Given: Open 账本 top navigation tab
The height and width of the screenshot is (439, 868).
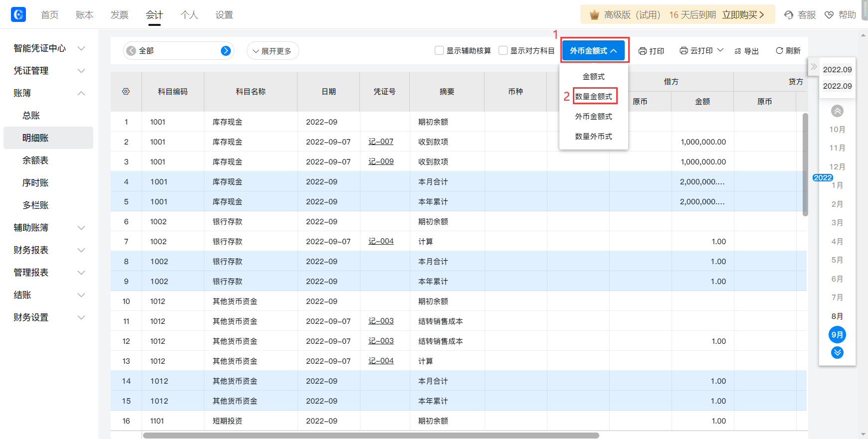Looking at the screenshot, I should pyautogui.click(x=85, y=15).
